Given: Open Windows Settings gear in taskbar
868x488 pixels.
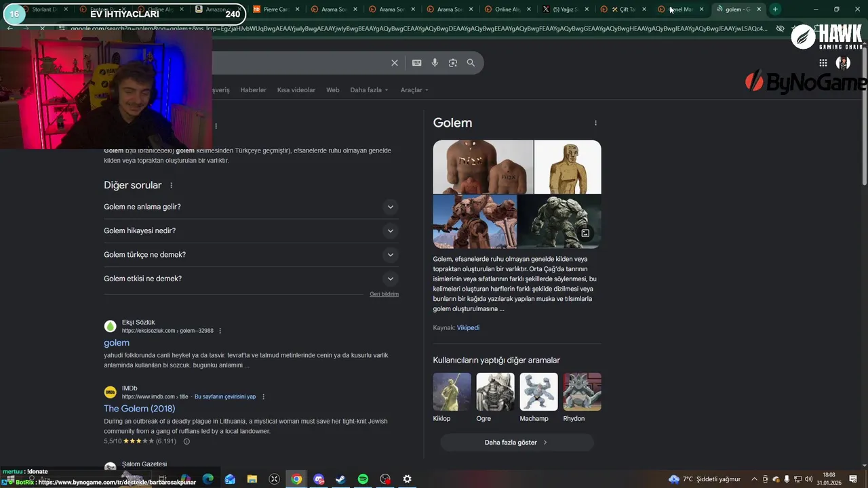Looking at the screenshot, I should click(x=407, y=479).
